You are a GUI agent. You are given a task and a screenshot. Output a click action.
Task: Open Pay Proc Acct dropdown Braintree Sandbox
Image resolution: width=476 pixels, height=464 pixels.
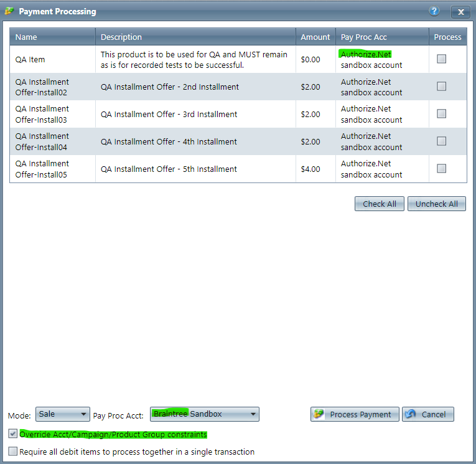[205, 414]
